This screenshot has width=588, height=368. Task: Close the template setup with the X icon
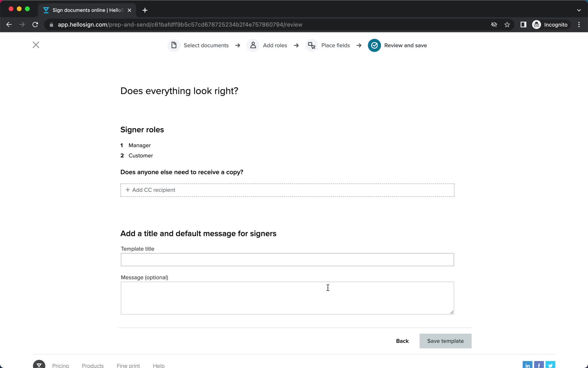click(36, 45)
